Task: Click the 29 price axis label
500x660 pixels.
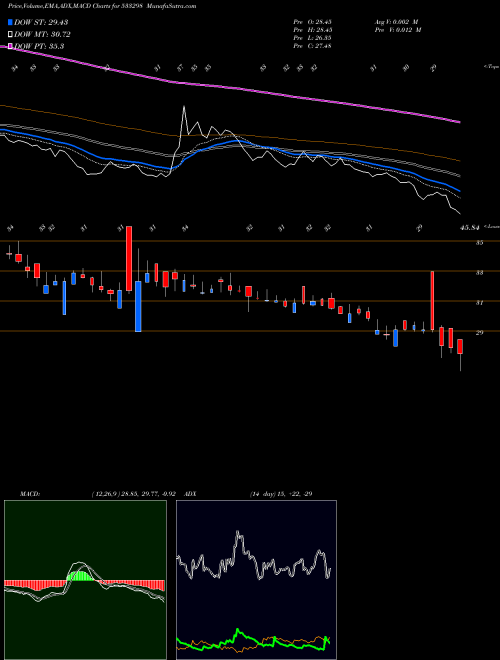Action: pos(480,333)
